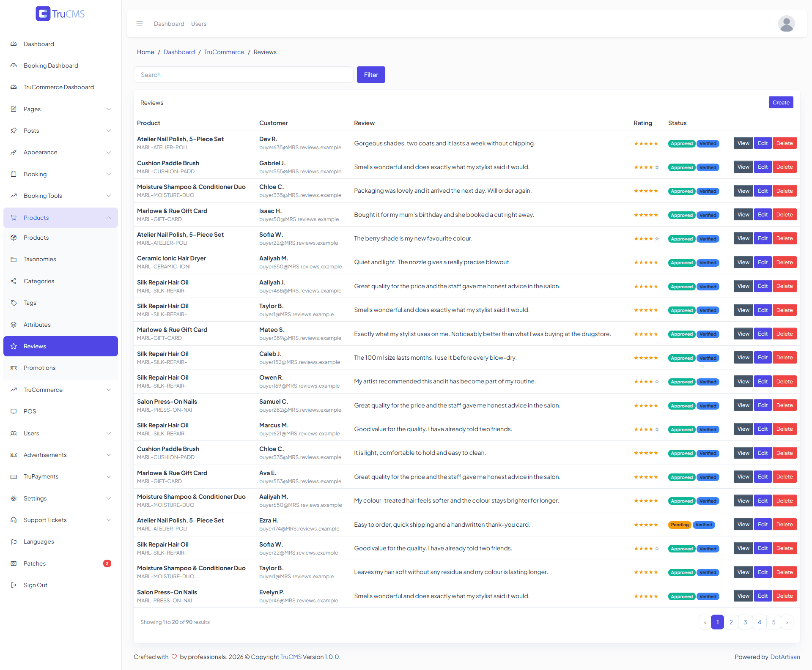The width and height of the screenshot is (812, 670).
Task: Click the TruCMS logo
Action: click(x=60, y=14)
